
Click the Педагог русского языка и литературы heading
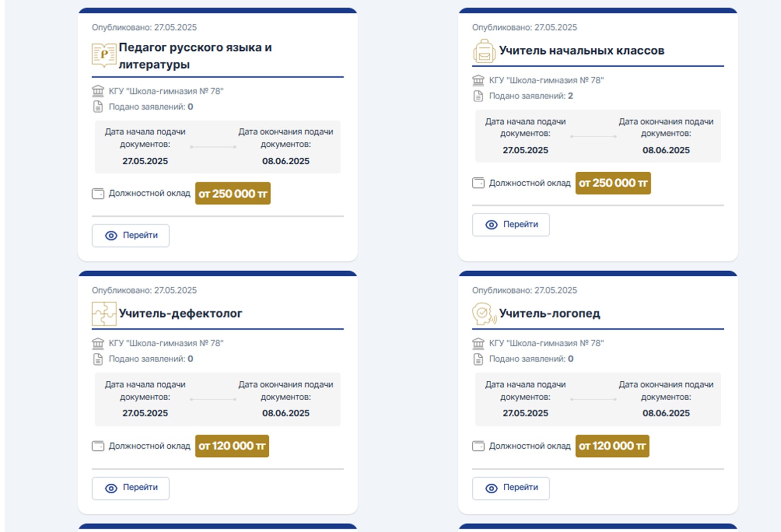tap(195, 56)
